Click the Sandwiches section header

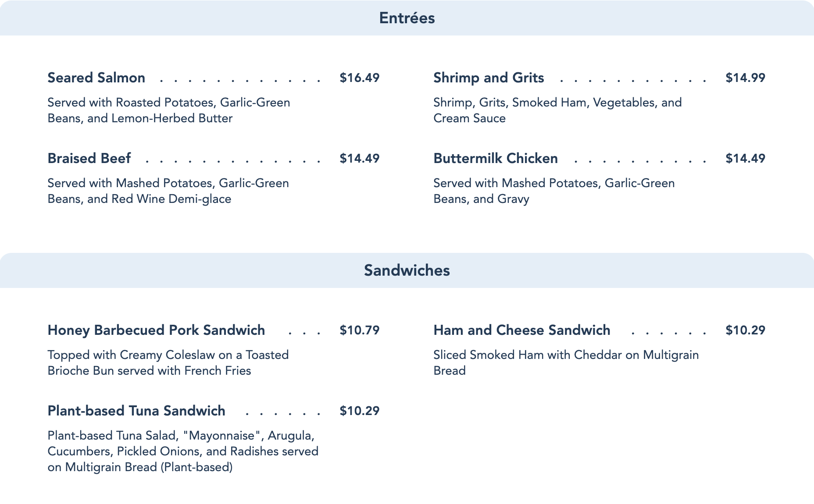pyautogui.click(x=407, y=270)
